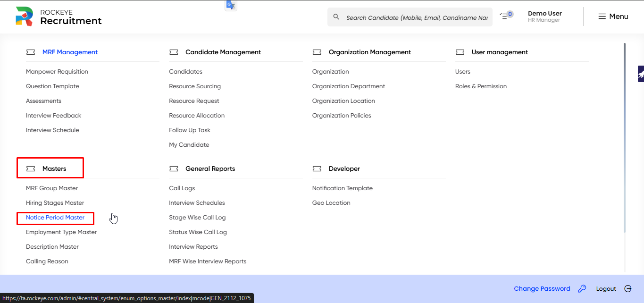
Task: Open Calling Reason
Action: click(47, 261)
